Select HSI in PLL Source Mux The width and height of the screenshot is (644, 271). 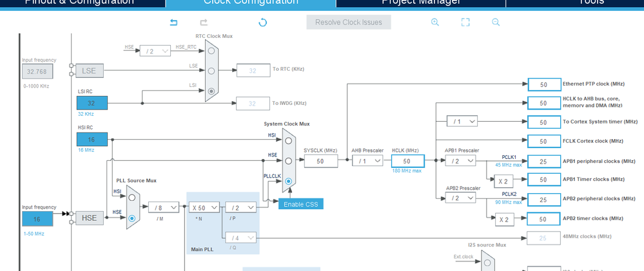[132, 197]
